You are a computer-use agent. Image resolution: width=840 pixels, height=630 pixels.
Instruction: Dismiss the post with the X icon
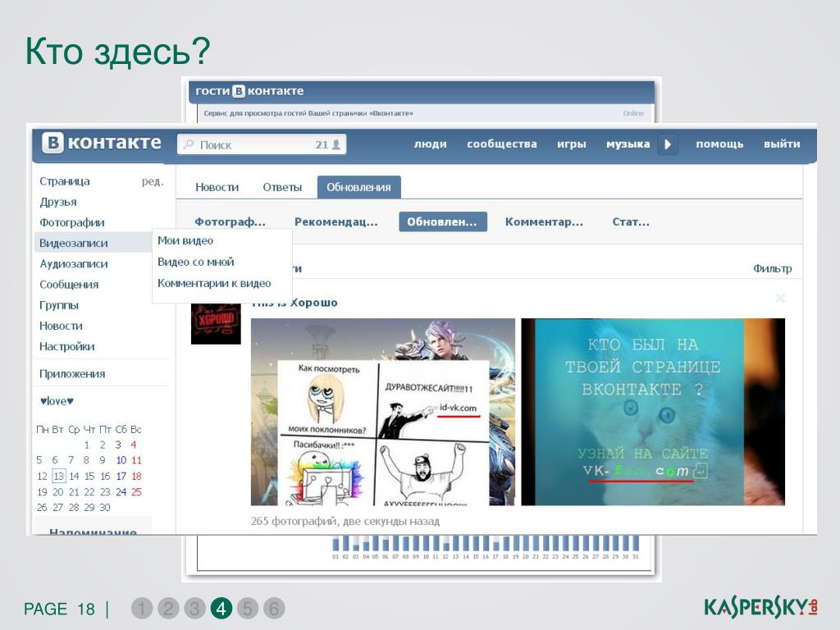click(x=781, y=298)
